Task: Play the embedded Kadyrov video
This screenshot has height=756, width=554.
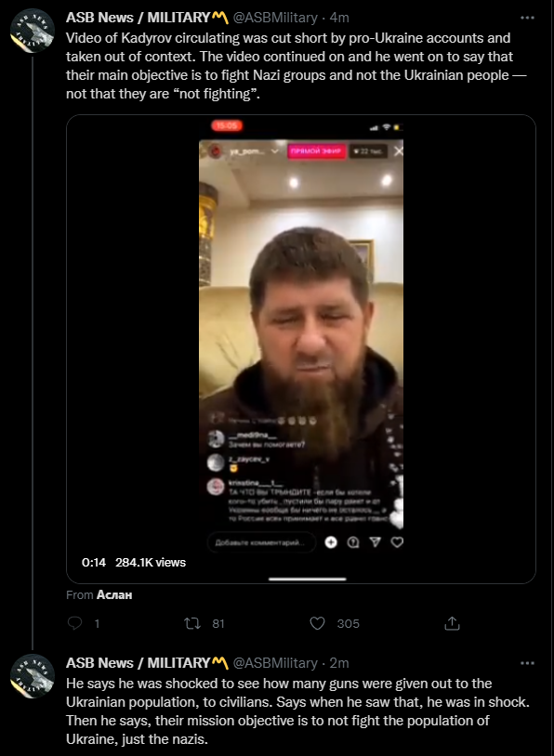Action: tap(300, 348)
